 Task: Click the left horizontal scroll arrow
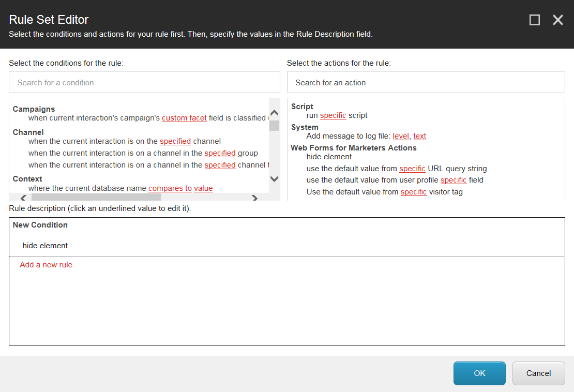click(x=23, y=198)
